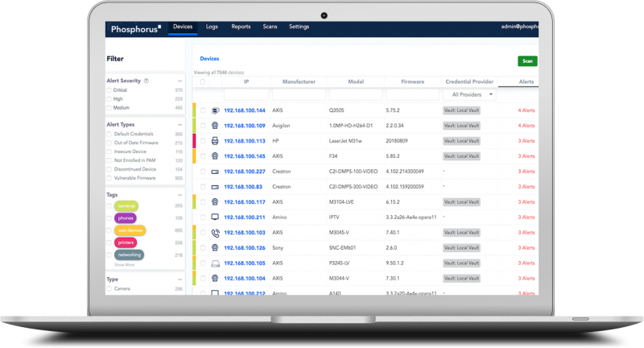Click the camera icon for 192.168.100.109
The width and height of the screenshot is (644, 348).
(x=215, y=126)
